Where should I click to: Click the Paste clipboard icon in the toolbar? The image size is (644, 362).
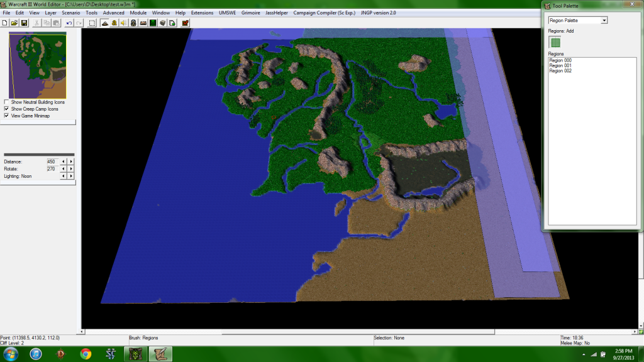[56, 23]
